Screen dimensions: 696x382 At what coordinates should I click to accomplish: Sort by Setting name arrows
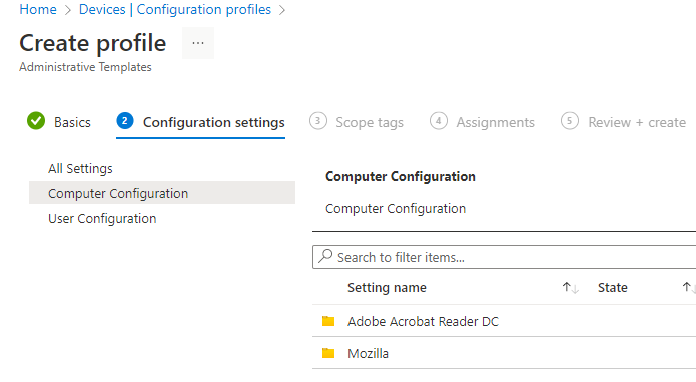click(x=570, y=288)
